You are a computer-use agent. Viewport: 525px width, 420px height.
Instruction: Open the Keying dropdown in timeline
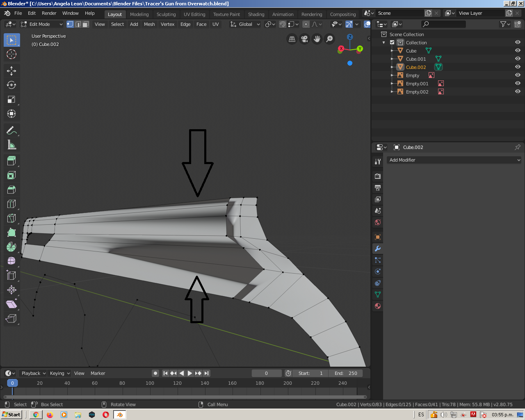pos(59,373)
